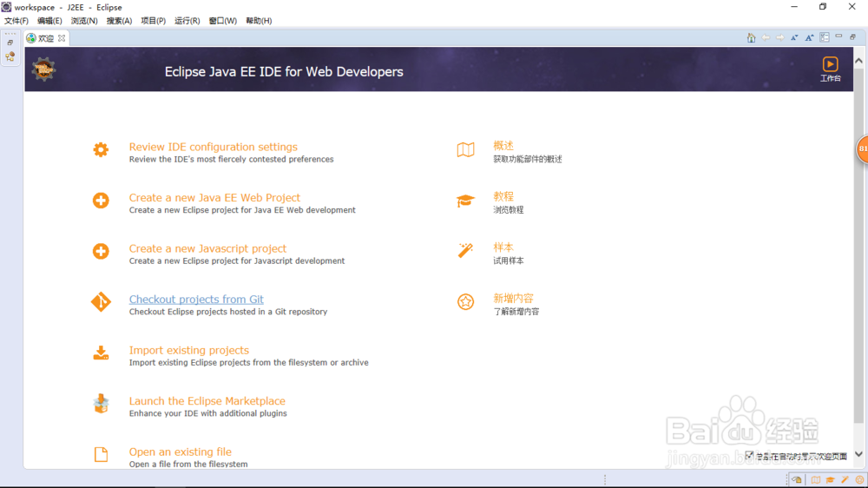Click the Eclipse logo in the banner

click(x=43, y=69)
